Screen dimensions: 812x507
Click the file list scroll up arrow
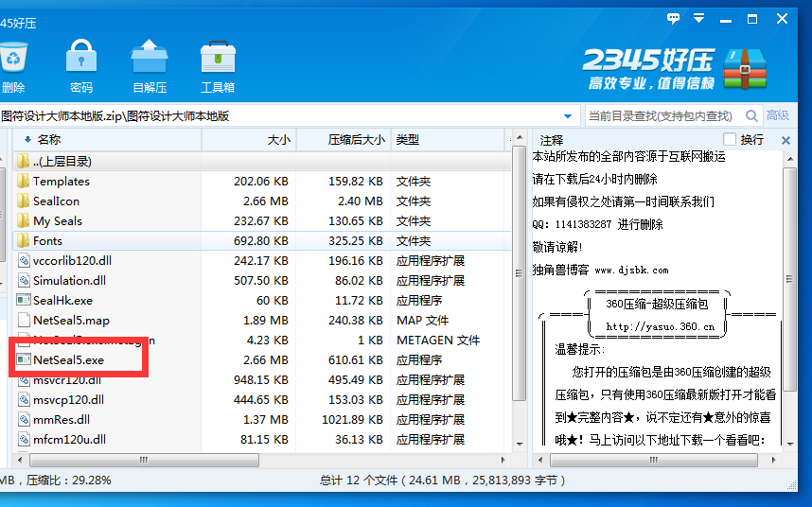point(520,137)
